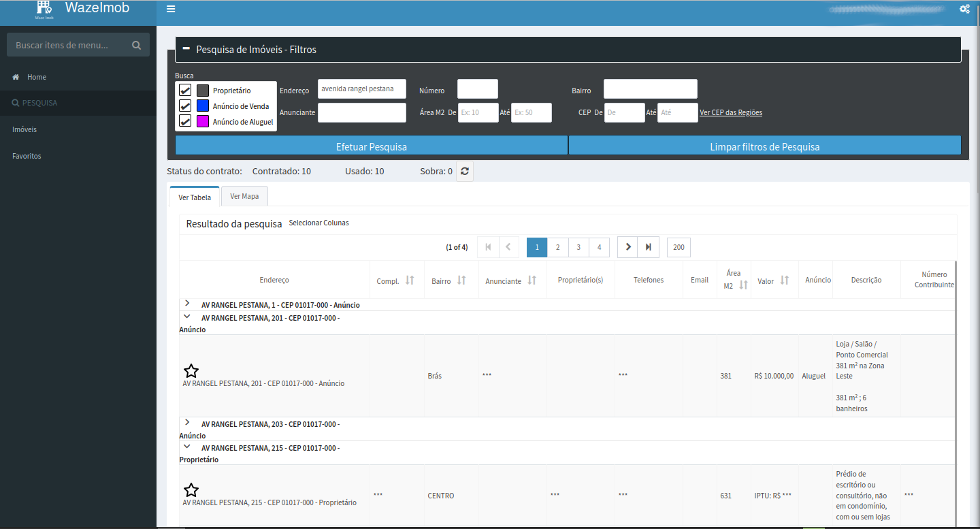Open Favoritos in the sidebar
Viewport: 980px width, 529px height.
point(27,156)
